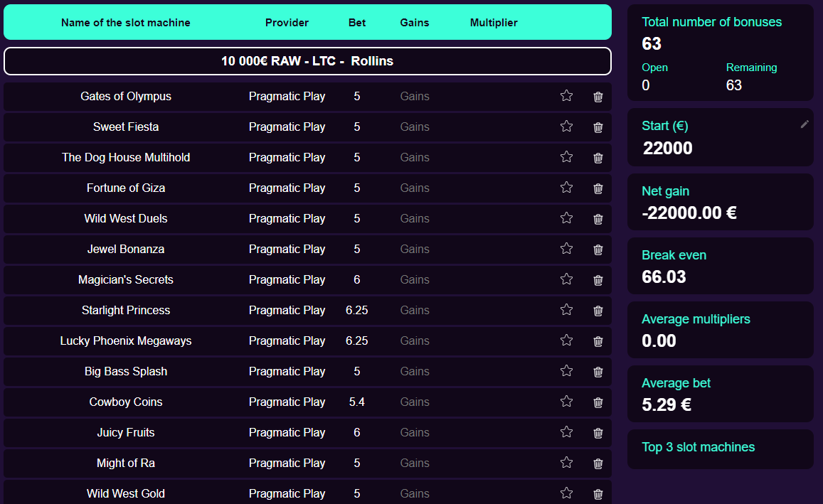Select the Starlight Princess bet 6.25
This screenshot has height=504, width=823.
click(357, 311)
